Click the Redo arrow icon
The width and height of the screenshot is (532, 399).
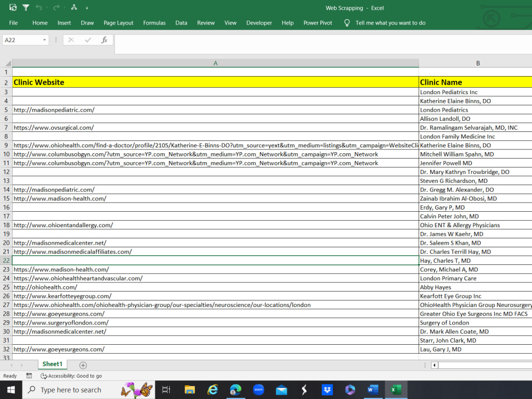click(x=56, y=7)
